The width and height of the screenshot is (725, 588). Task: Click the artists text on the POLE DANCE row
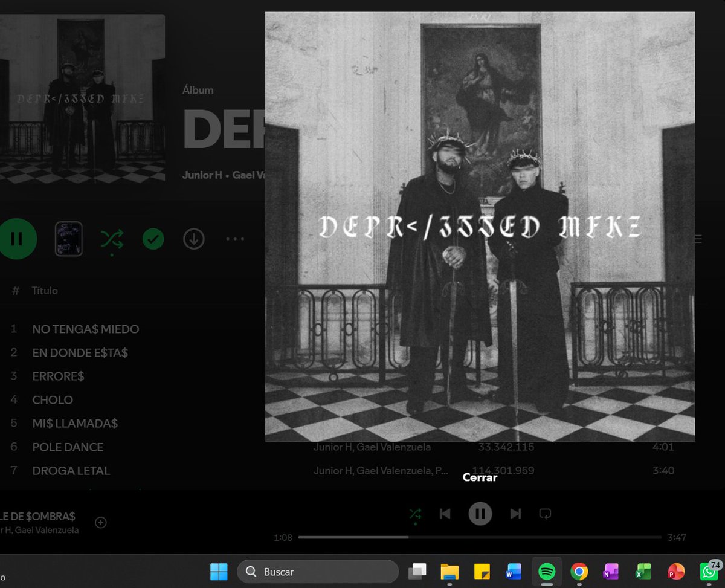pyautogui.click(x=372, y=447)
